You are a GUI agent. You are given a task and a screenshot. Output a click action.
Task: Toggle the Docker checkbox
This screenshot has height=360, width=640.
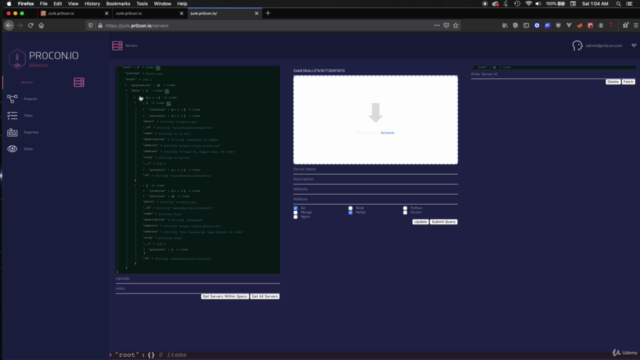[x=405, y=212]
